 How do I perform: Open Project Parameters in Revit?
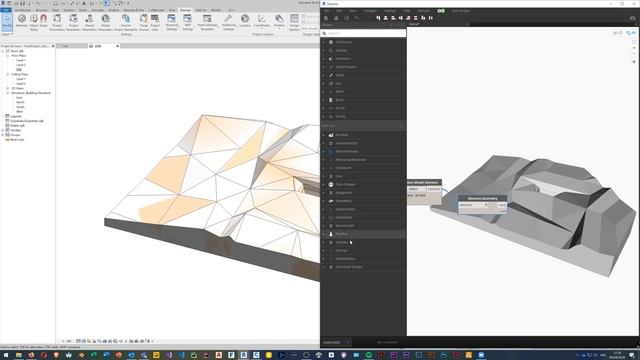point(73,22)
